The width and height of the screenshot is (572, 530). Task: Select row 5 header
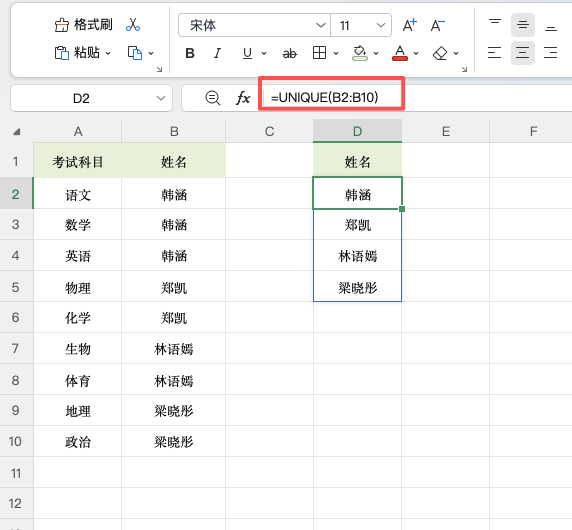point(15,287)
